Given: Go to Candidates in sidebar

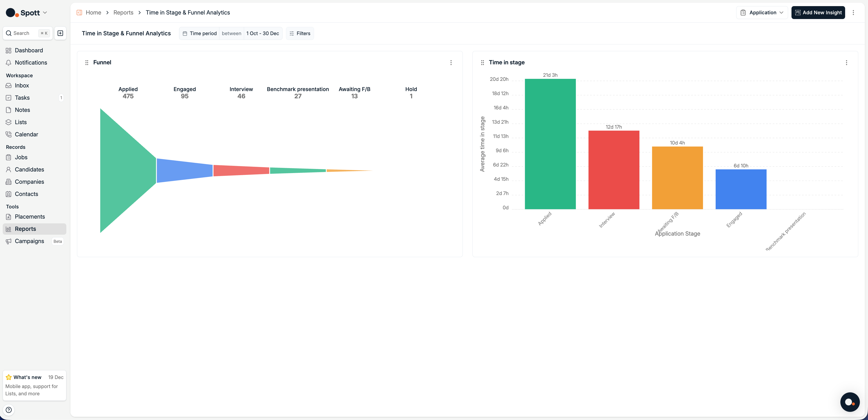Looking at the screenshot, I should click(29, 169).
